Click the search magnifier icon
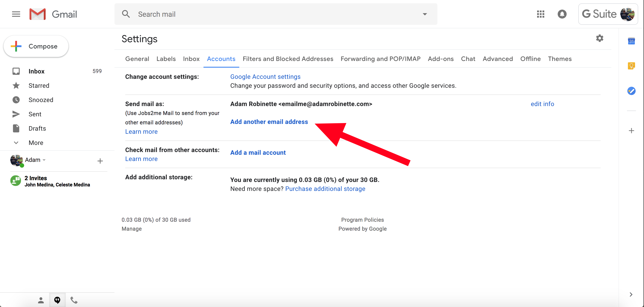 126,14
